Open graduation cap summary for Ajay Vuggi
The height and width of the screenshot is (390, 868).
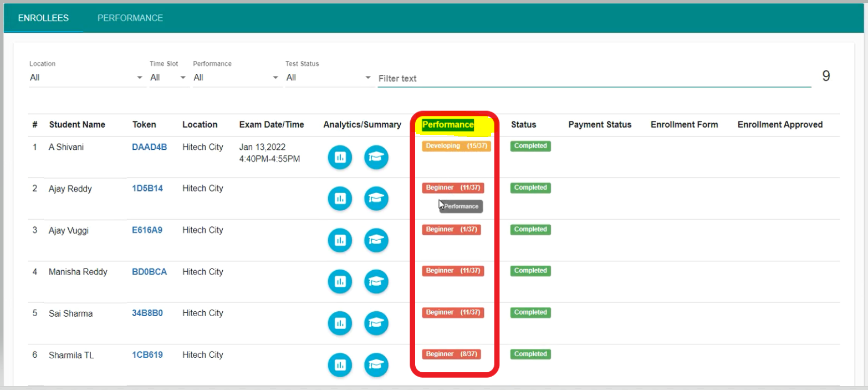pos(376,241)
